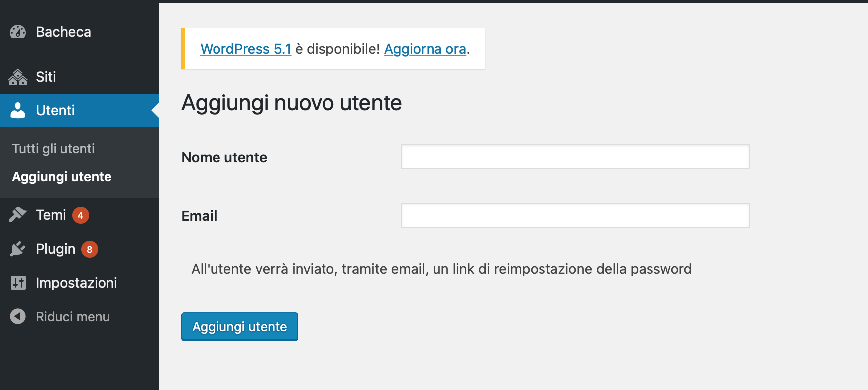Open the Siti menu item
868x390 pixels.
[x=80, y=77]
